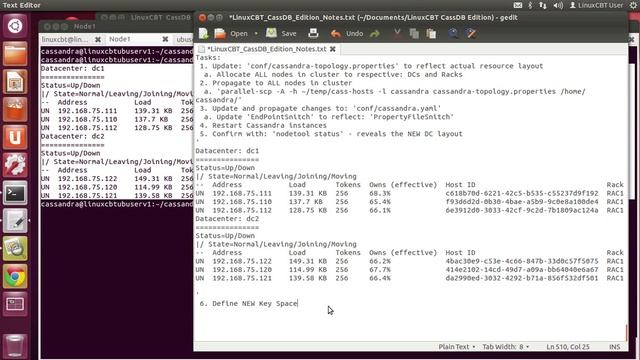Create a new document in gedit
Screen dimensions: 640x360
point(204,33)
